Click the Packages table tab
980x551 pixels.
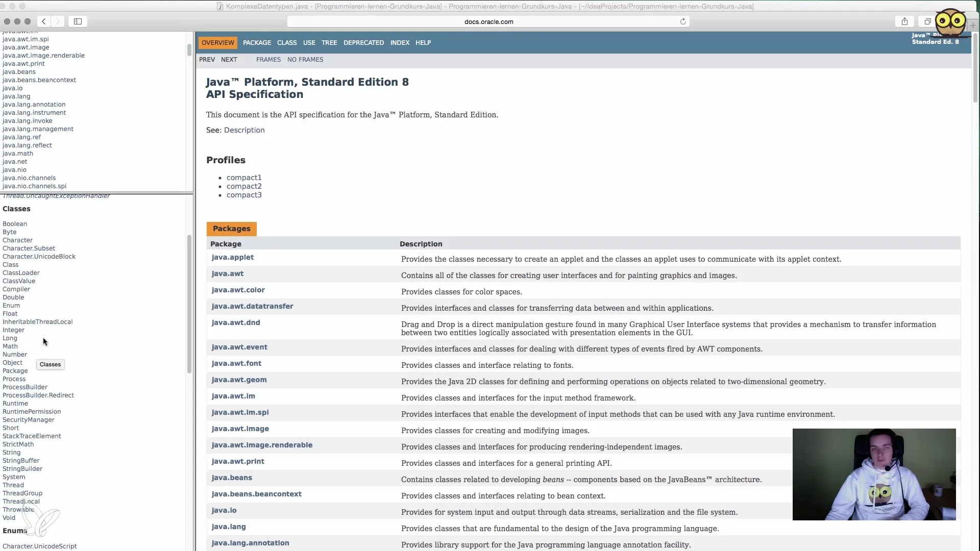[232, 229]
